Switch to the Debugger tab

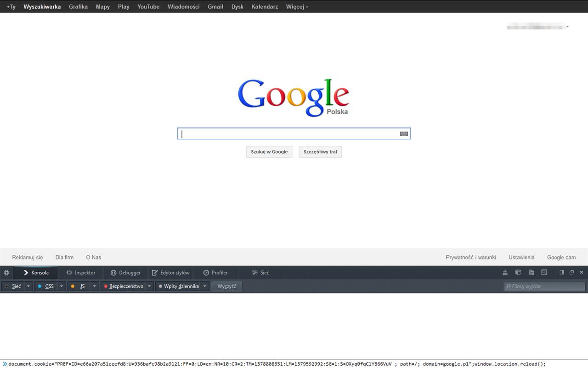click(125, 273)
